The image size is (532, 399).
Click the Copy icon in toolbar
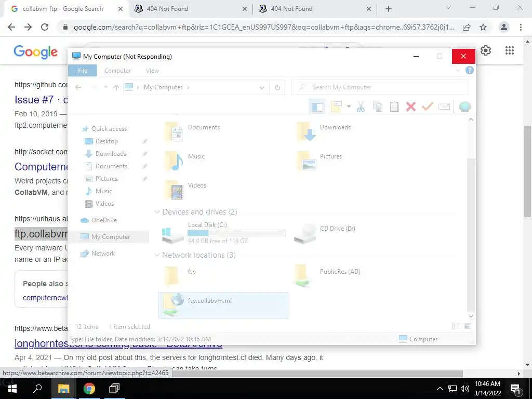377,107
